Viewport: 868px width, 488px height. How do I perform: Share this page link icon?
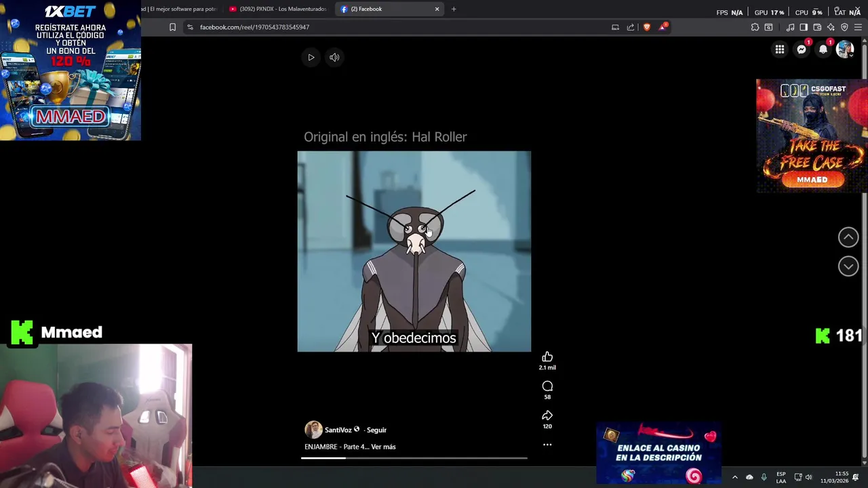click(x=631, y=27)
